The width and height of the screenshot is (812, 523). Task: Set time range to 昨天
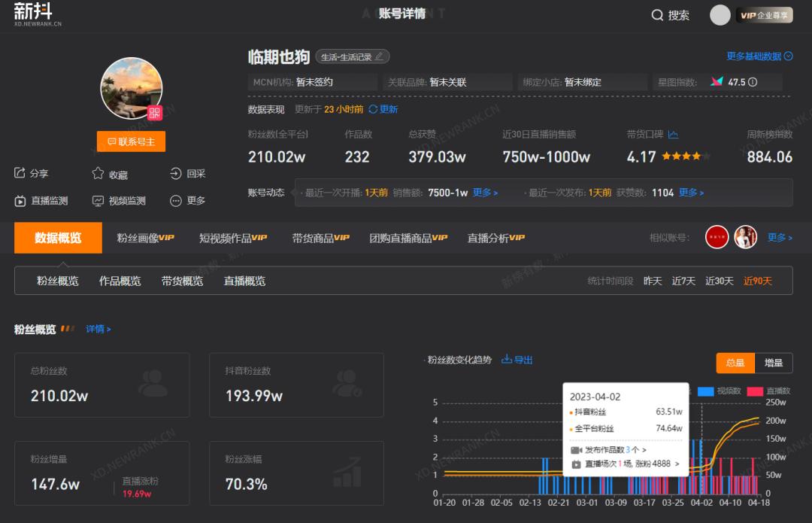coord(653,281)
